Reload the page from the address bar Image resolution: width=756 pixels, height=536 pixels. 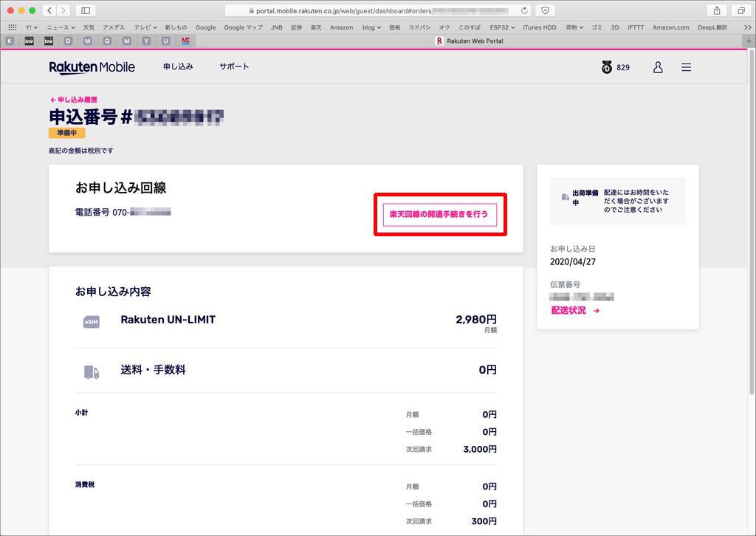524,10
